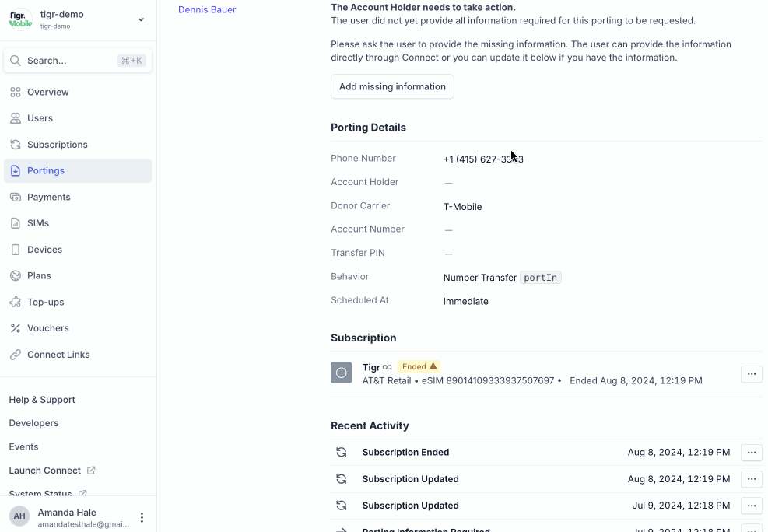Click the Subscriptions refresh-arrows icon
The width and height of the screenshot is (768, 532).
pos(14,145)
